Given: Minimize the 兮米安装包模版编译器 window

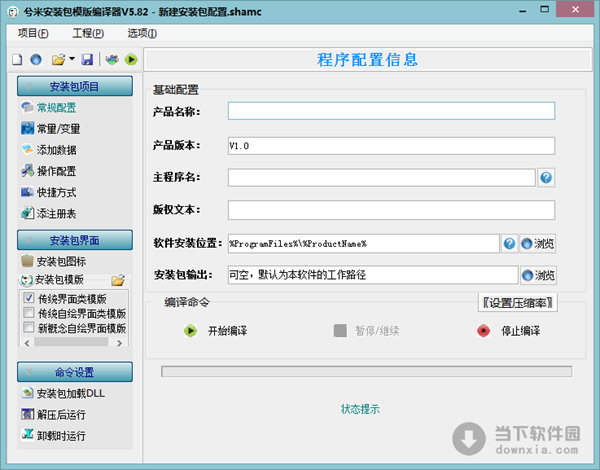Looking at the screenshot, I should (522, 10).
